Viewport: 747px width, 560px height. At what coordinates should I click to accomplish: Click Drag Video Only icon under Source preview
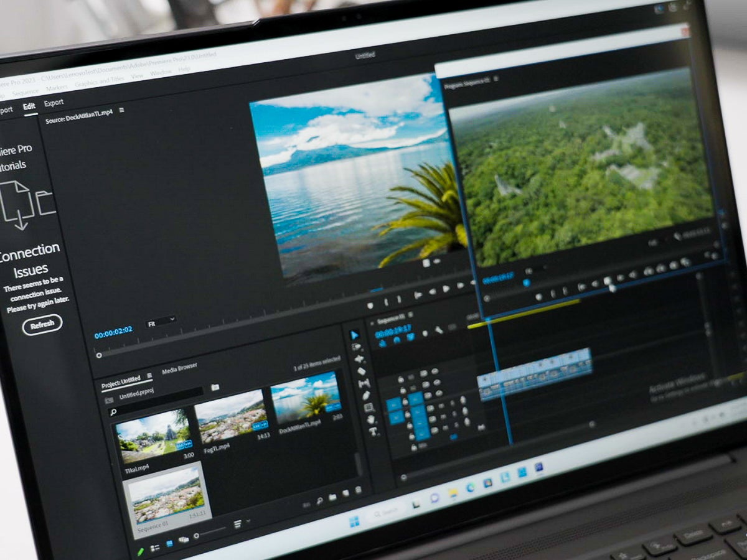tap(426, 263)
